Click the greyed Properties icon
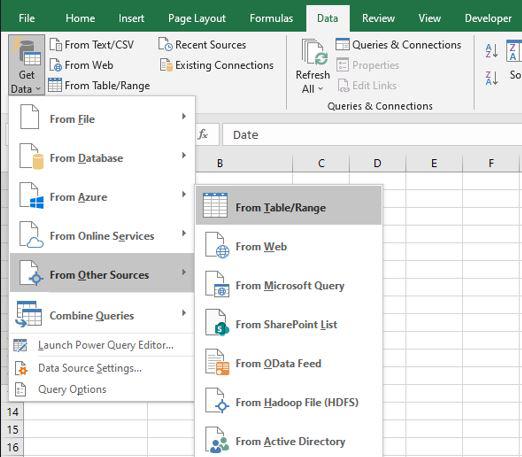This screenshot has width=522, height=457. (342, 65)
